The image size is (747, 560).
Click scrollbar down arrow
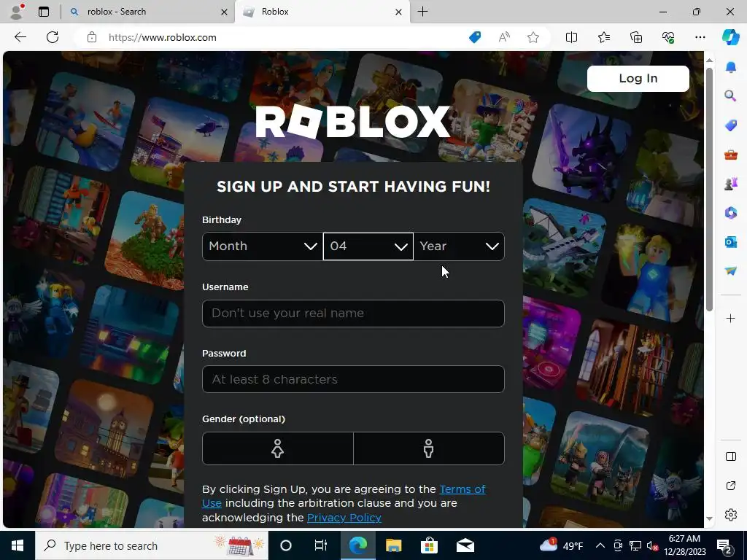point(709,518)
